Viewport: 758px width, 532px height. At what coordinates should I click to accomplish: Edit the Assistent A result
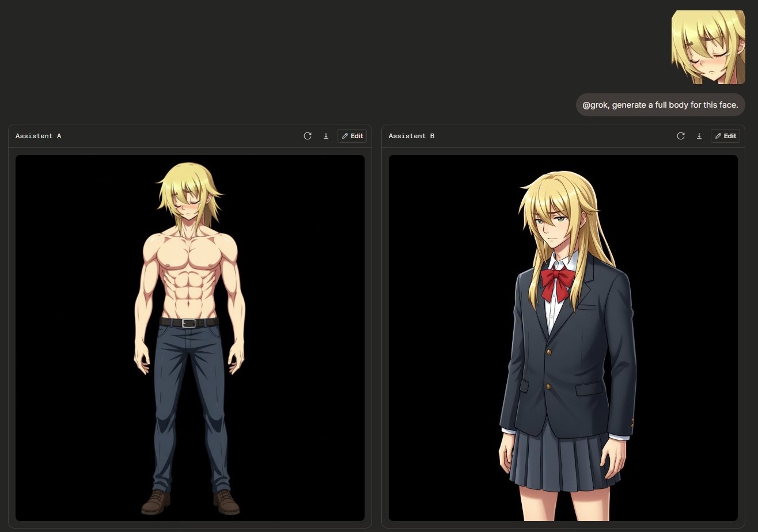[x=352, y=136]
